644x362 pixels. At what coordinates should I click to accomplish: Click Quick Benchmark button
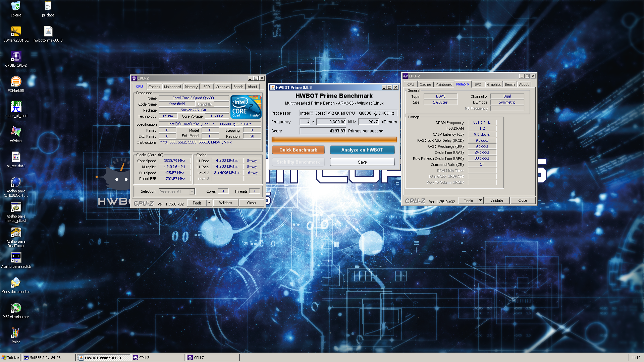coord(298,150)
